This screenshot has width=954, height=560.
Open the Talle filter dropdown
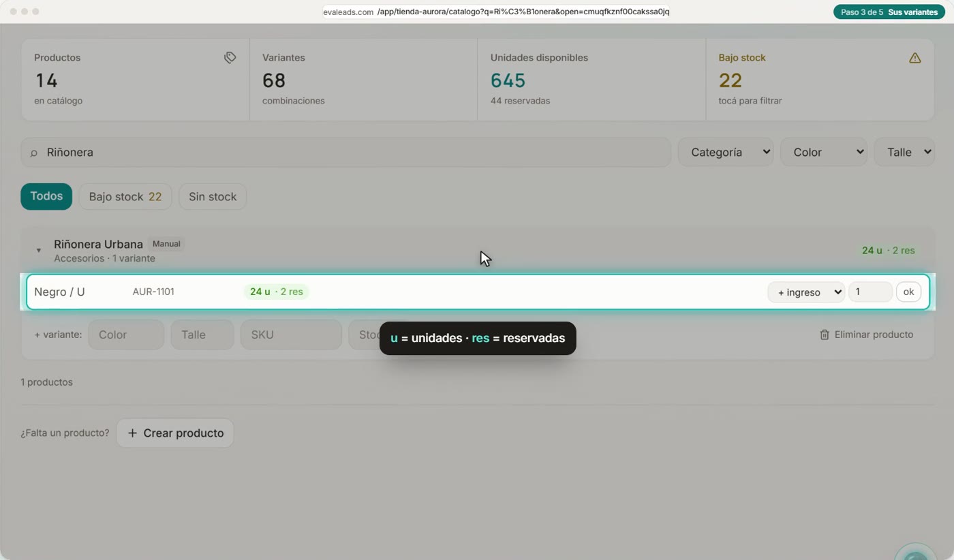(904, 152)
